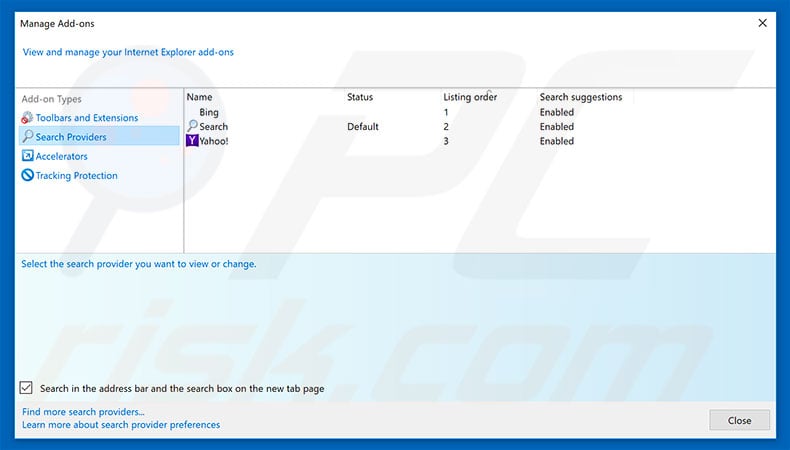Click 'Select the search provider' instruction text
The width and height of the screenshot is (790, 450).
(x=139, y=264)
